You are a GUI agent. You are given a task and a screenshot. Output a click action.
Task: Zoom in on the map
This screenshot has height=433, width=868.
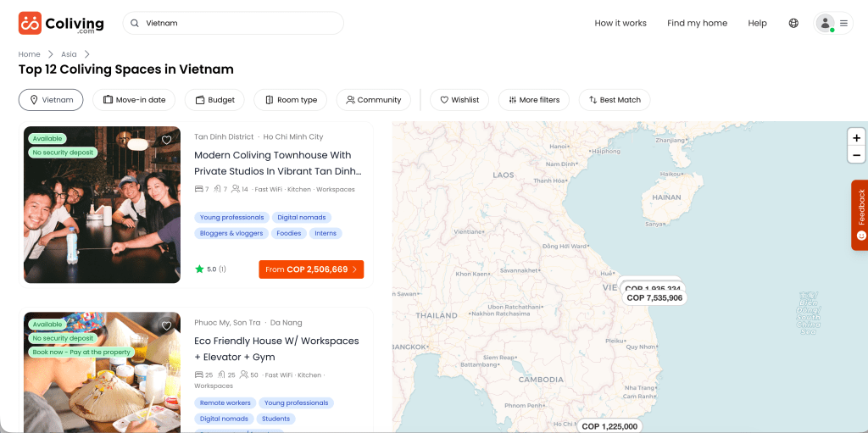pyautogui.click(x=856, y=137)
